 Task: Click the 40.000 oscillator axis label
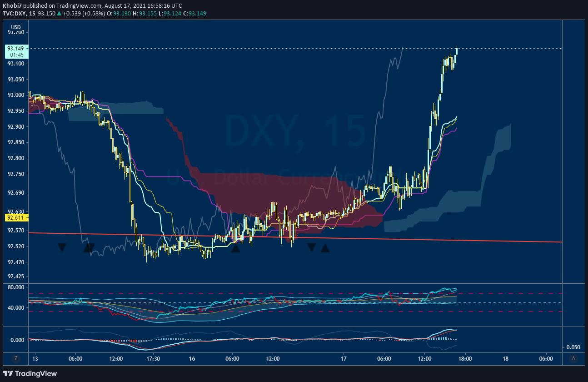pyautogui.click(x=16, y=308)
